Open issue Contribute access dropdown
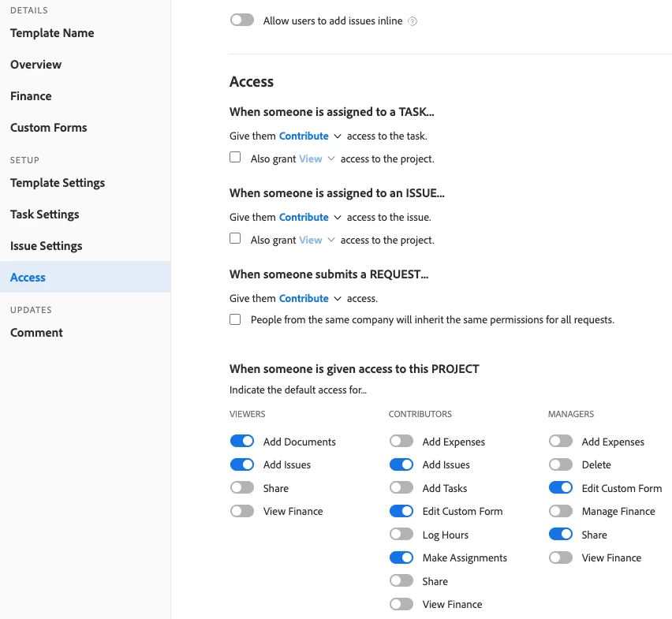672x619 pixels. pos(310,217)
